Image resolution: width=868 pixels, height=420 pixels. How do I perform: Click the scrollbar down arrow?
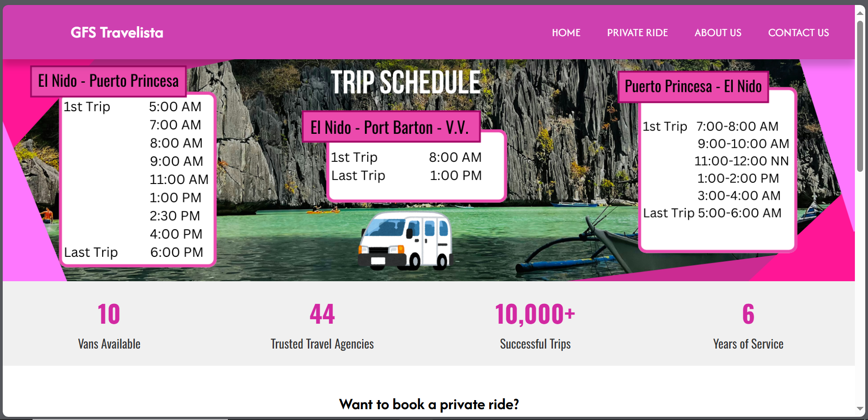pos(860,409)
